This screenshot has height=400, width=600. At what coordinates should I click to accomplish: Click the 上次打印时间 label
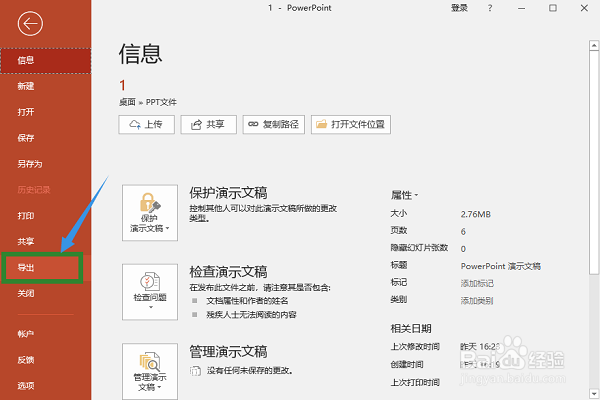tap(415, 382)
